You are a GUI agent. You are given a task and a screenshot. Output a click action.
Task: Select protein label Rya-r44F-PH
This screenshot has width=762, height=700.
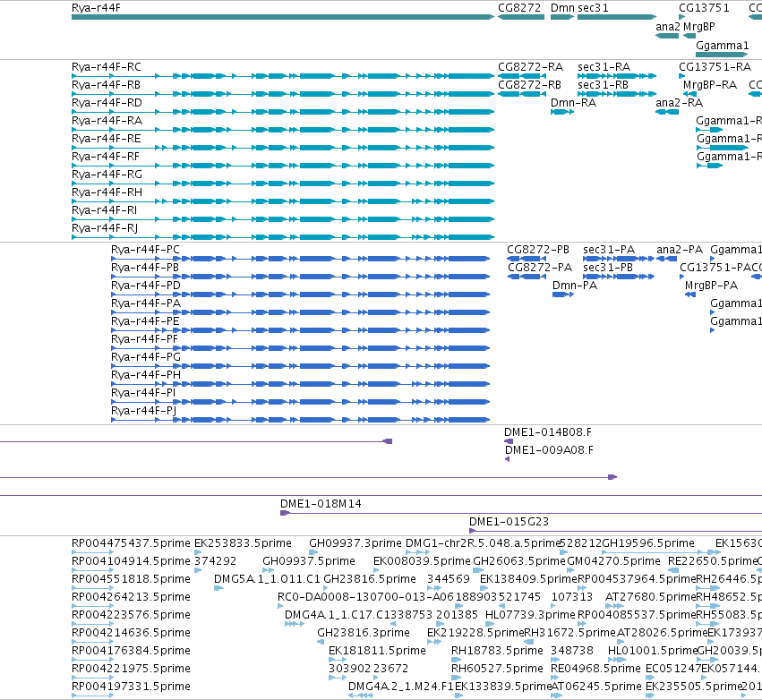tap(146, 375)
